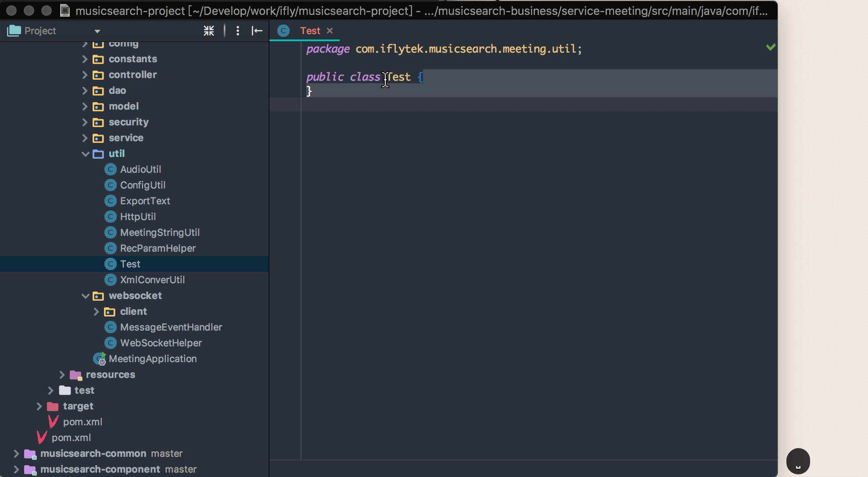Expand the client folder
Image resolution: width=868 pixels, height=477 pixels.
[x=97, y=312]
